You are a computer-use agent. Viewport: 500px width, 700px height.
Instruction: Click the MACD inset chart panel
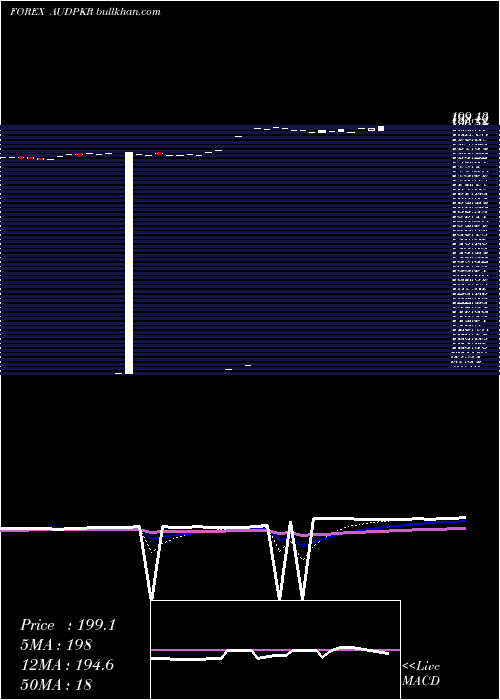tap(275, 650)
